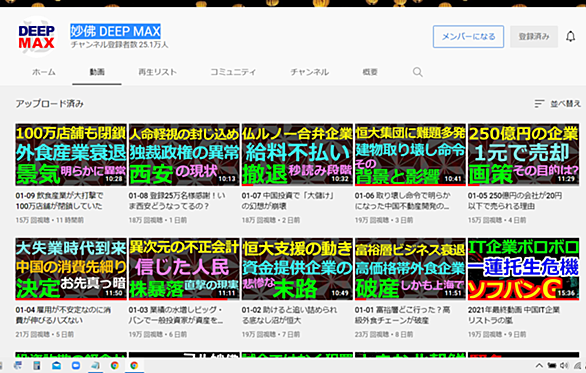The image size is (586, 373).
Task: Switch to the ホーム tab
Action: pos(44,72)
